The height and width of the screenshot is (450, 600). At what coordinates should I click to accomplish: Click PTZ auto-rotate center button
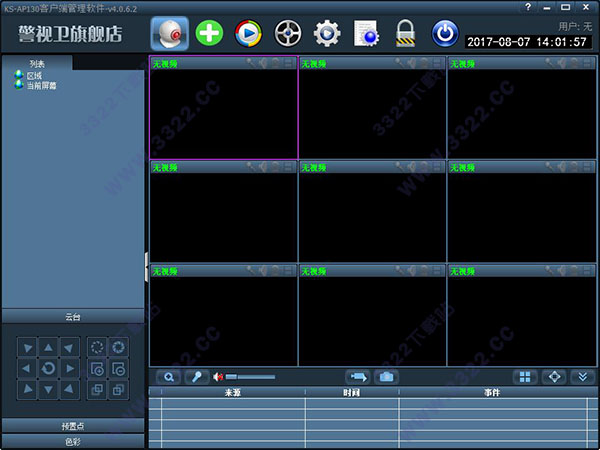click(48, 368)
